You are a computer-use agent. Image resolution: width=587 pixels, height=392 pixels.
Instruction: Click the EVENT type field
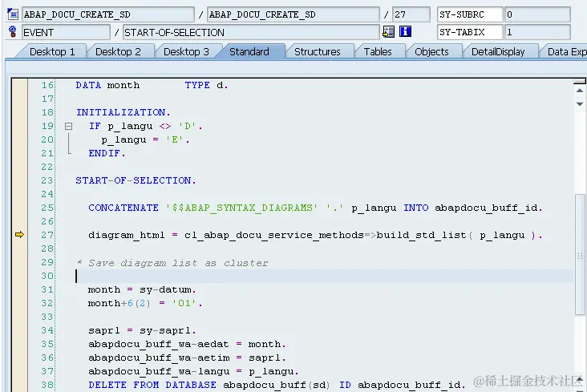(66, 32)
